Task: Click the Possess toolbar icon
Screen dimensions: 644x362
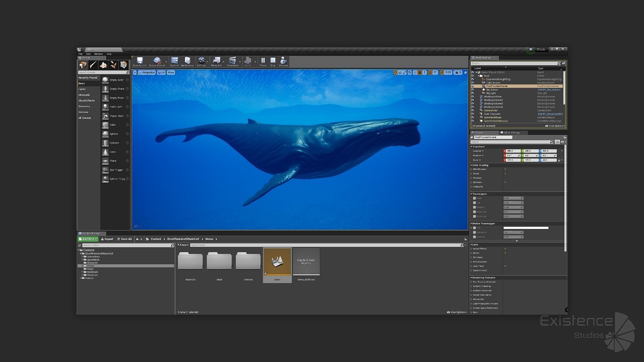Action: (x=283, y=61)
